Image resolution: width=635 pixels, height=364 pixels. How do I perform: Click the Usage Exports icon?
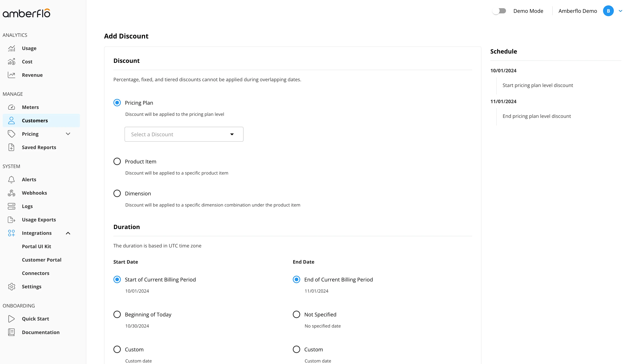pyautogui.click(x=12, y=220)
